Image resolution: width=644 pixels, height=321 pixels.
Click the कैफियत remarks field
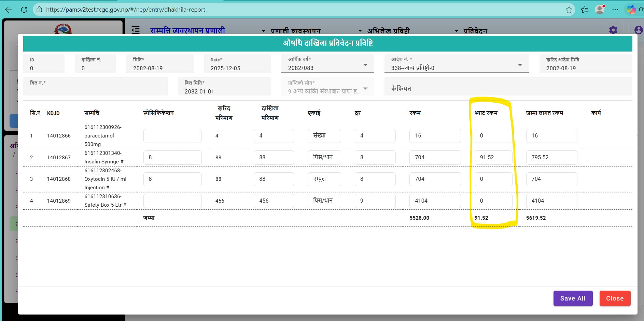(508, 87)
